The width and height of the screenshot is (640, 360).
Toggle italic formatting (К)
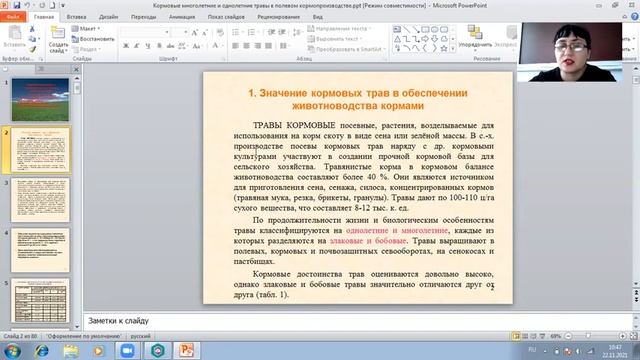[x=137, y=46]
